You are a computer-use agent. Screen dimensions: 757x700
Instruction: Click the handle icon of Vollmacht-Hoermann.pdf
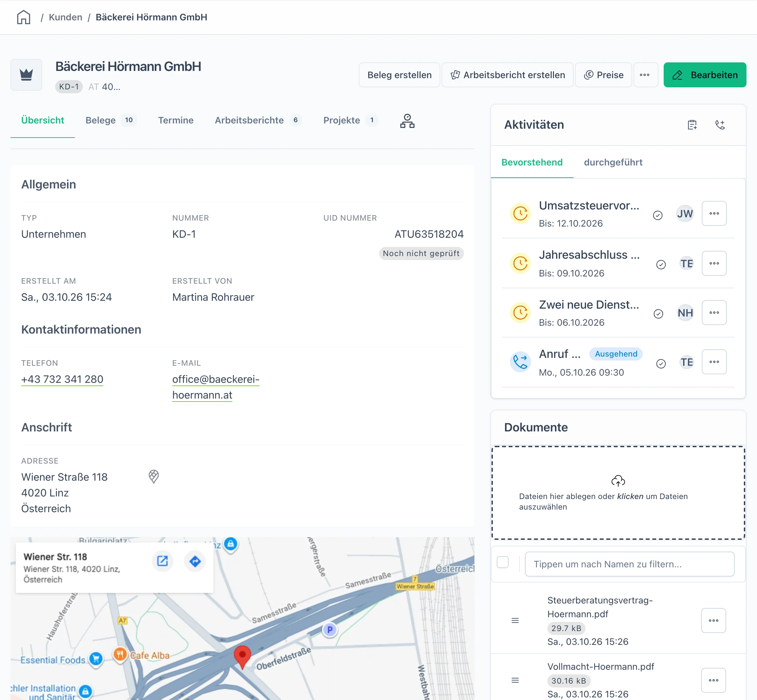[515, 680]
